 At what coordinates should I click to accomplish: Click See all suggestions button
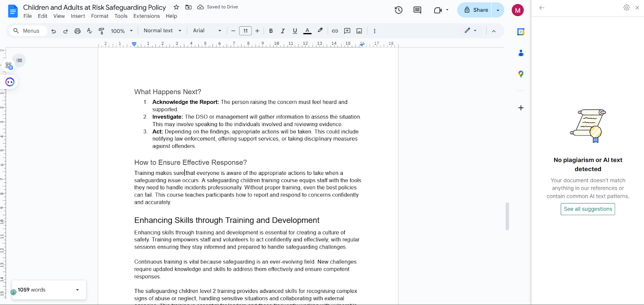point(588,209)
